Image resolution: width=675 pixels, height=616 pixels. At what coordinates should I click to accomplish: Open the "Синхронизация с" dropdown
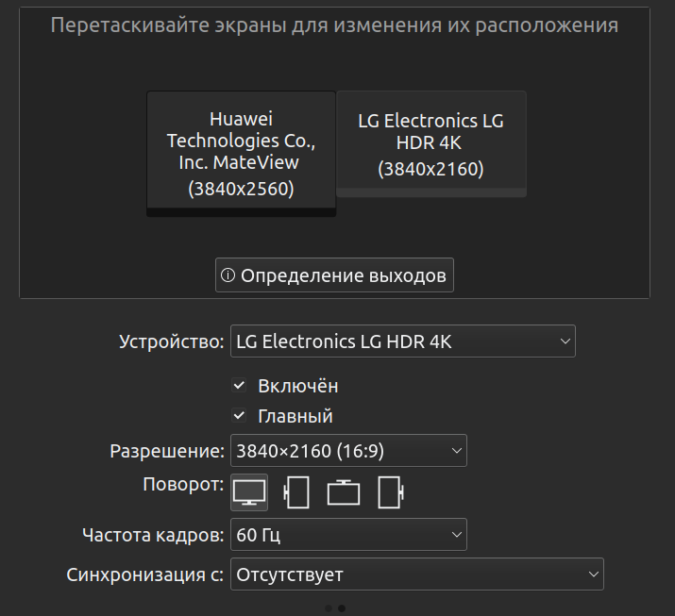(x=416, y=574)
